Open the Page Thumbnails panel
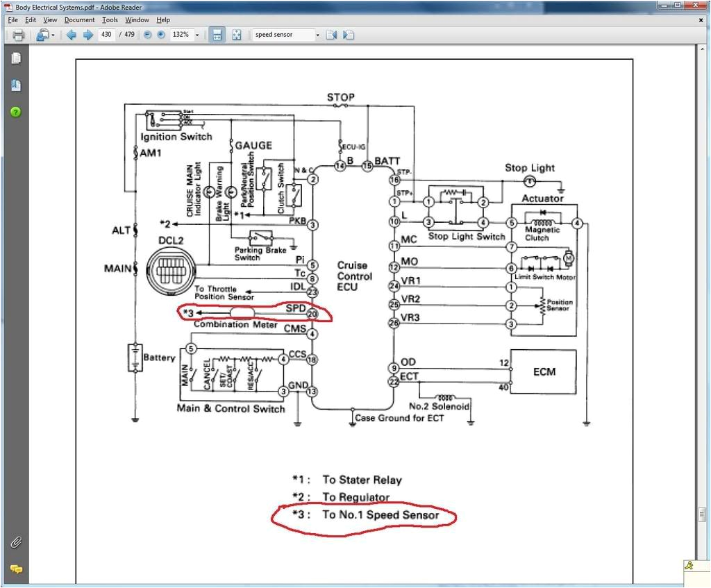711x588 pixels. [x=15, y=58]
